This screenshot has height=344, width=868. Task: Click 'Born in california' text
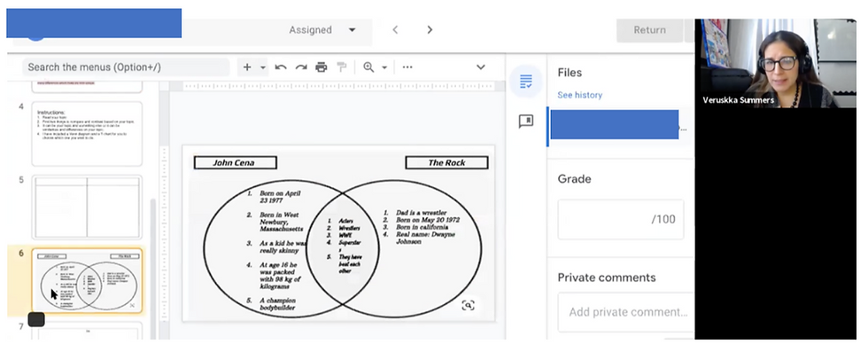422,227
